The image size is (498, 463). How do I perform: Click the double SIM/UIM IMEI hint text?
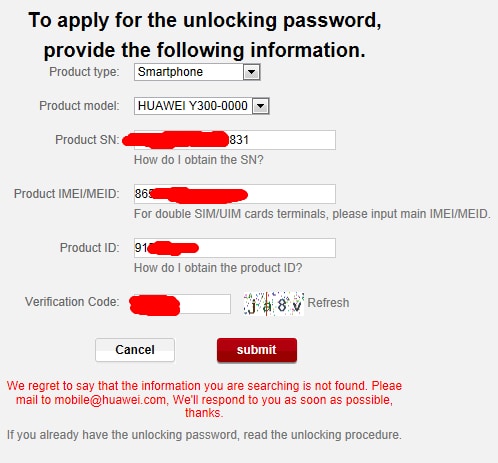pos(312,214)
